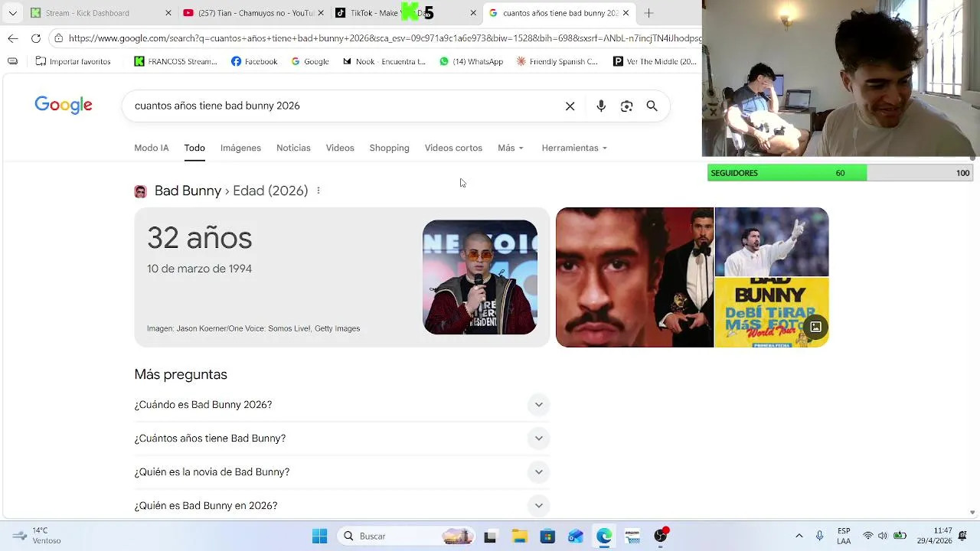The width and height of the screenshot is (980, 551).
Task: Select the Videos cortos results tab
Action: coord(453,148)
